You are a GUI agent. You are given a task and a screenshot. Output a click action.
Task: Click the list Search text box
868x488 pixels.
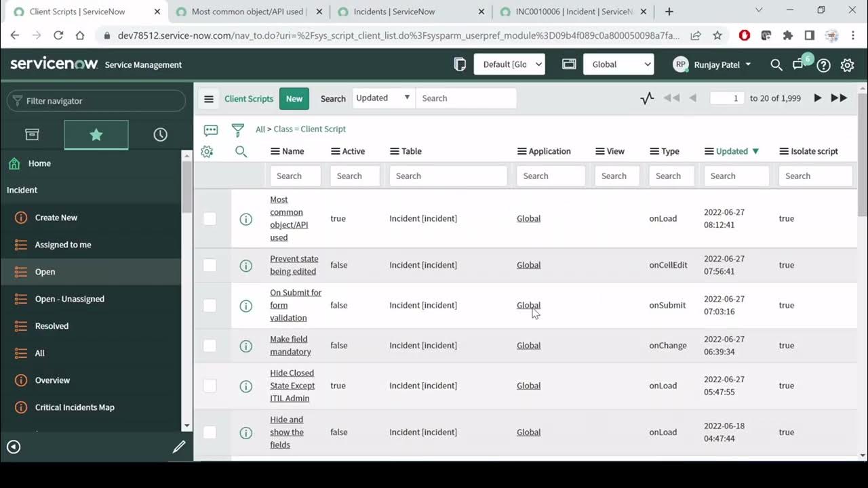[466, 98]
